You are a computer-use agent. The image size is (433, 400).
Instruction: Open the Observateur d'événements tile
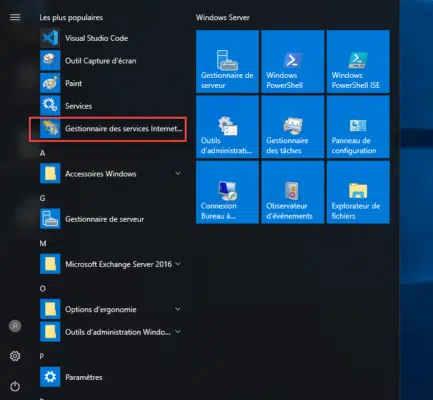pos(293,192)
